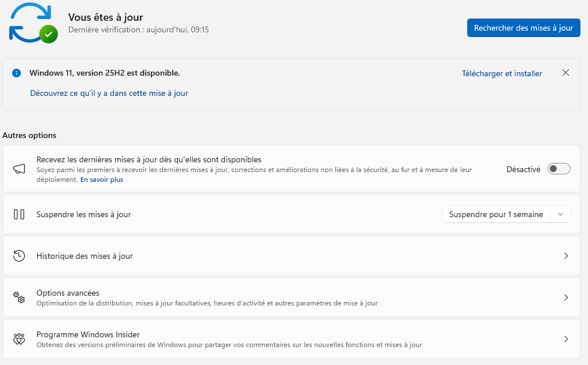This screenshot has height=365, width=588.
Task: Dismiss the Windows 11 25H2 notification banner
Action: 565,73
